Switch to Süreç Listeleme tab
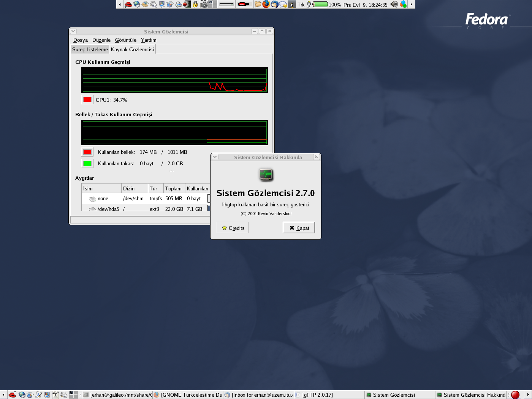532x399 pixels. pyautogui.click(x=90, y=49)
